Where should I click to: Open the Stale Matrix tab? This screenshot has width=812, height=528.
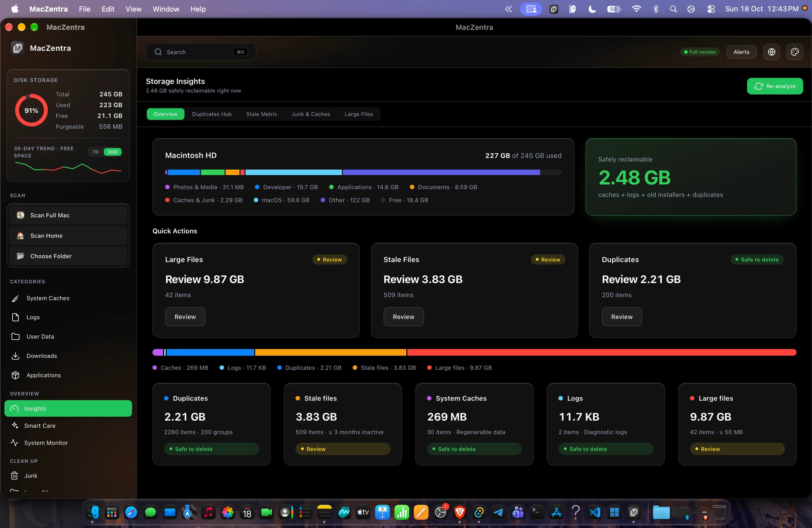tap(261, 114)
